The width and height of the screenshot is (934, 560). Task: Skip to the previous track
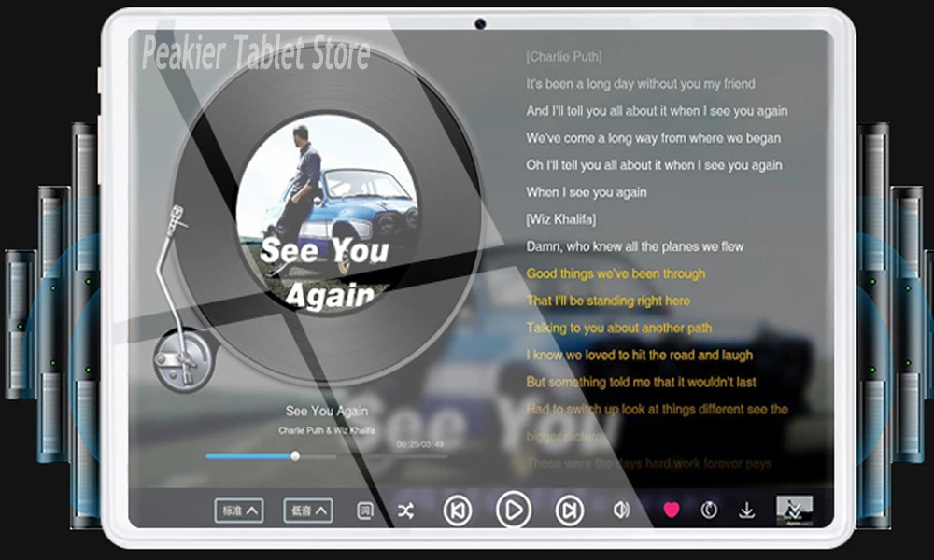pos(458,510)
